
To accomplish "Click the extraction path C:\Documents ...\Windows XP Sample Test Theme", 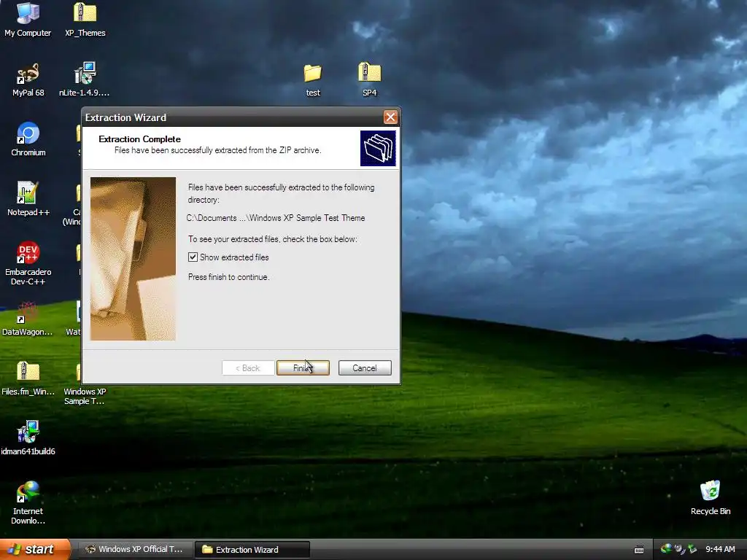I will 276,218.
